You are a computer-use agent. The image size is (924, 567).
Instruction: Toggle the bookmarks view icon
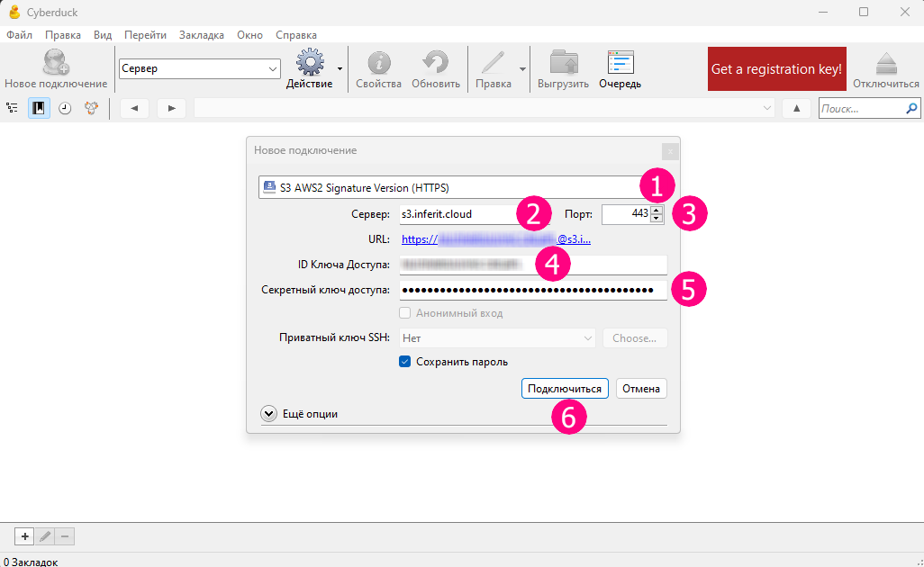pyautogui.click(x=39, y=108)
